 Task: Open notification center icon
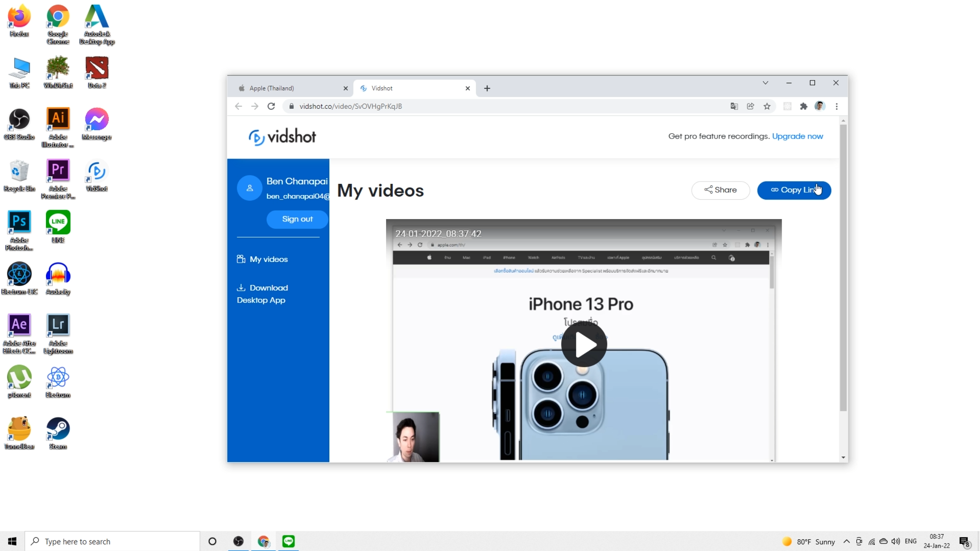pyautogui.click(x=964, y=541)
